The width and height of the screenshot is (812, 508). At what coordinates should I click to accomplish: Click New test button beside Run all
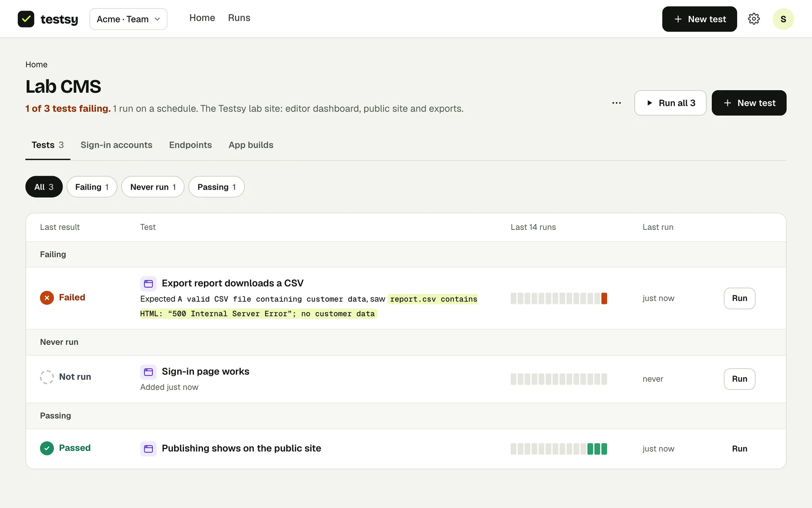[x=749, y=103]
